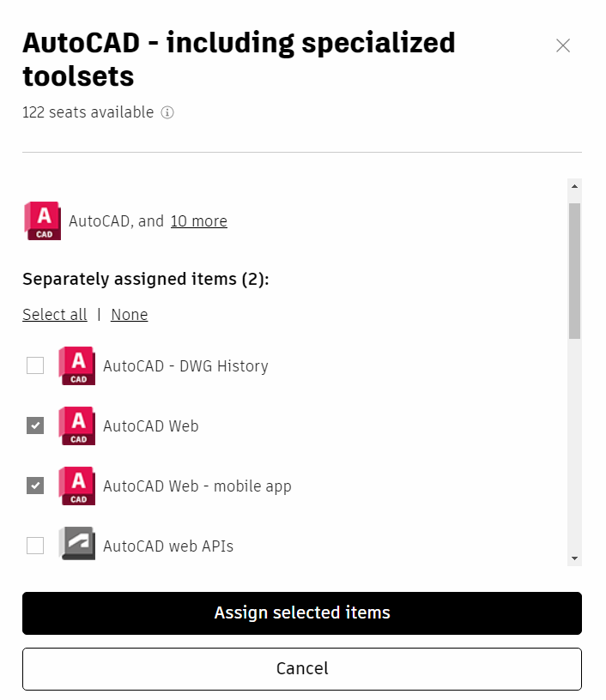
Task: Click the AutoCAD Web product icon
Action: [77, 426]
